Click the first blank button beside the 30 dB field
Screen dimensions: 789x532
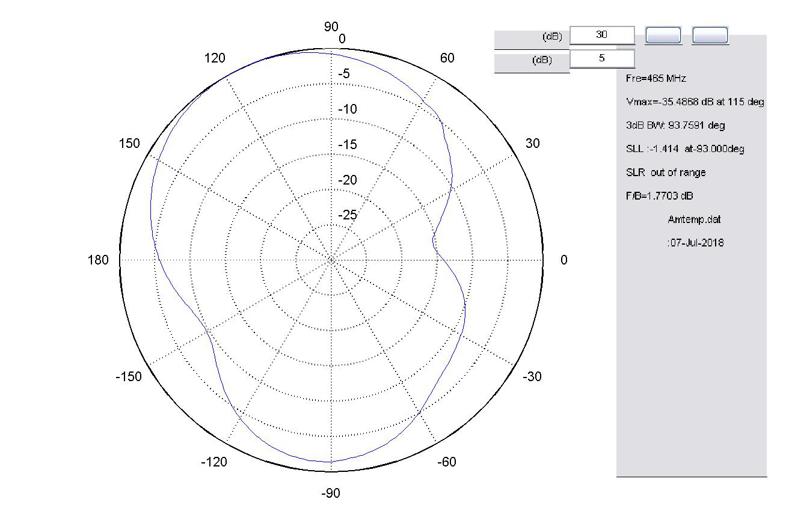pos(662,35)
